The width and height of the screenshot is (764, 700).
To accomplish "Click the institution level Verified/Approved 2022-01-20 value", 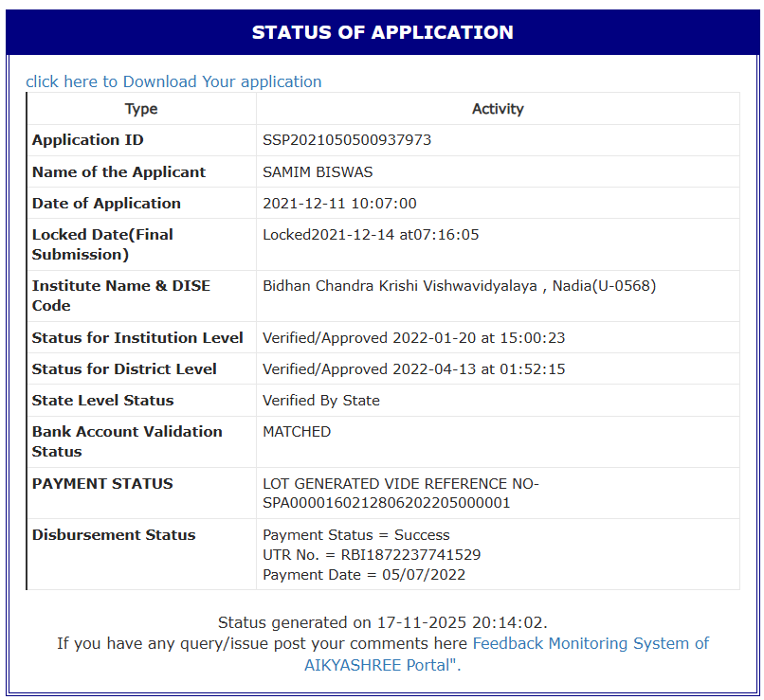I will click(413, 338).
